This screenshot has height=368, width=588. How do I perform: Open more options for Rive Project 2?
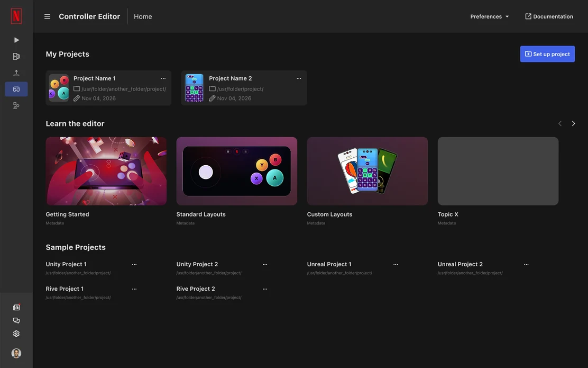(265, 289)
